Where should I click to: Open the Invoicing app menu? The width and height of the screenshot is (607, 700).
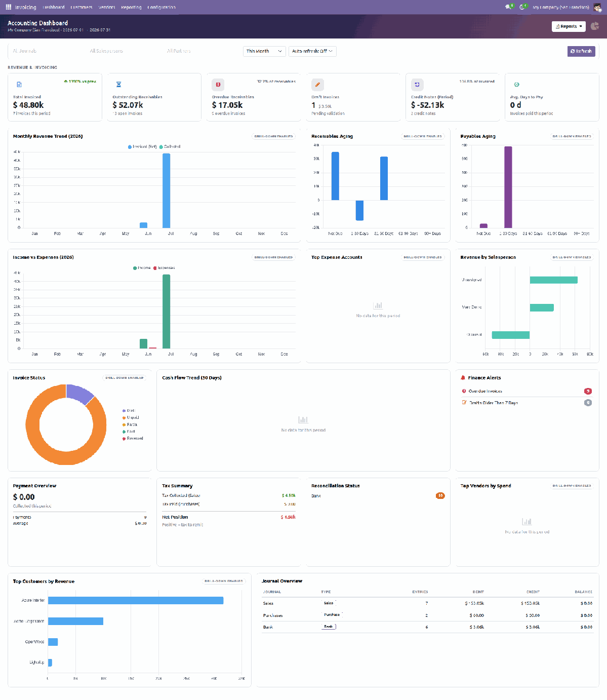25,7
